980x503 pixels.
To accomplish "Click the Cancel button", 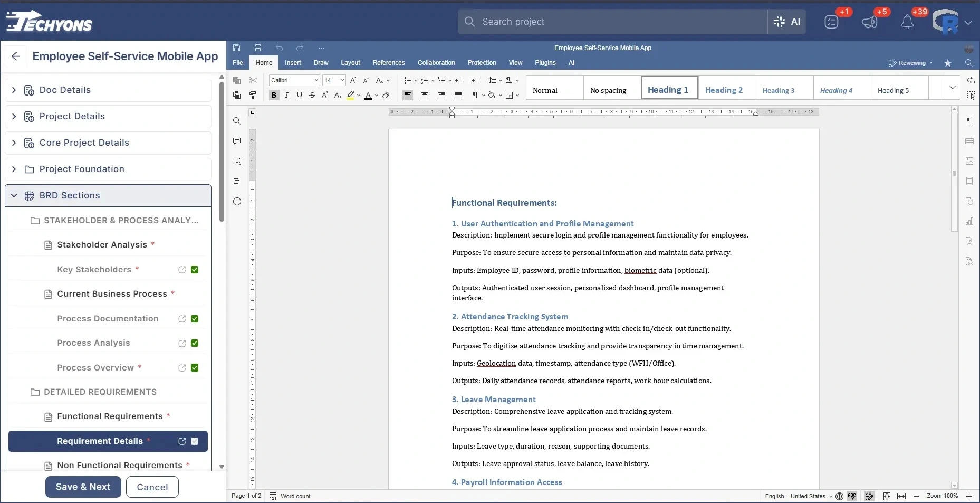I will (x=152, y=487).
